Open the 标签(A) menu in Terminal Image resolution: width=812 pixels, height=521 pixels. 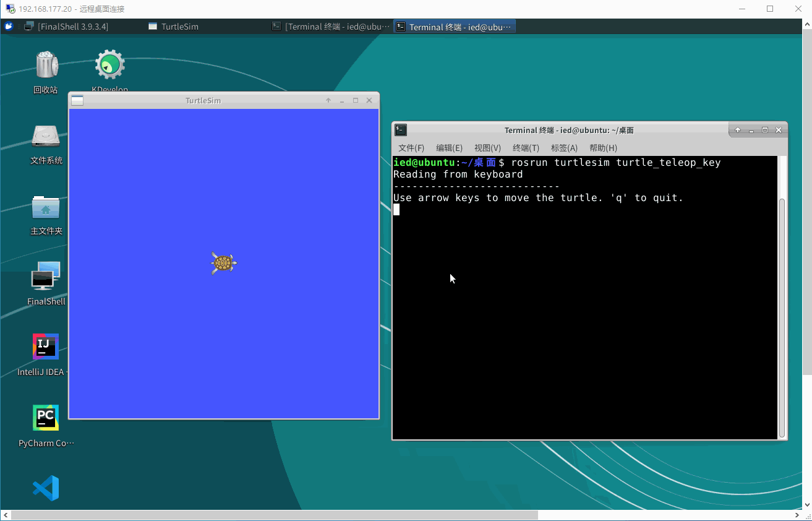point(564,148)
